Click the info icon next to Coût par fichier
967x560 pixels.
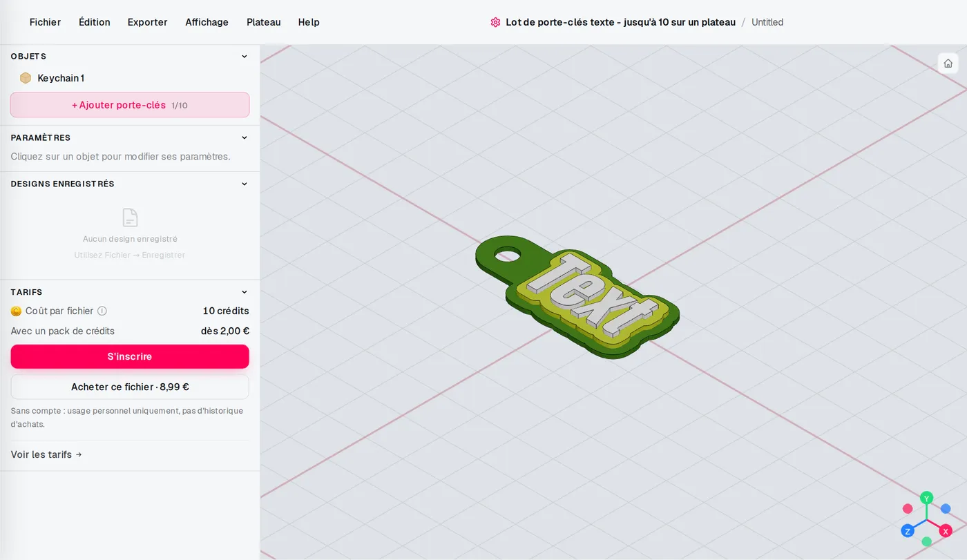pyautogui.click(x=102, y=311)
